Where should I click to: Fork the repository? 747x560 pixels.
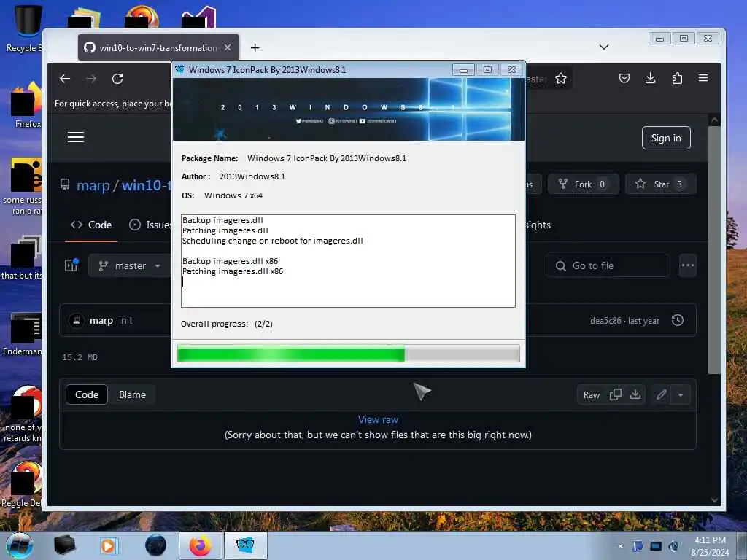click(583, 184)
